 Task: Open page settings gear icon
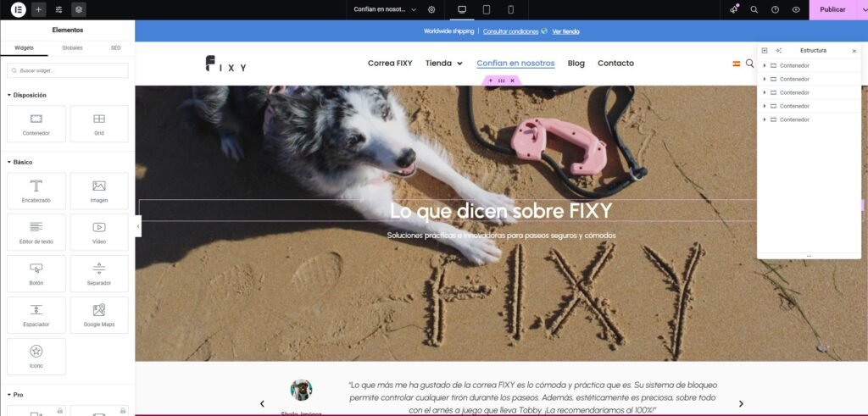click(x=431, y=9)
